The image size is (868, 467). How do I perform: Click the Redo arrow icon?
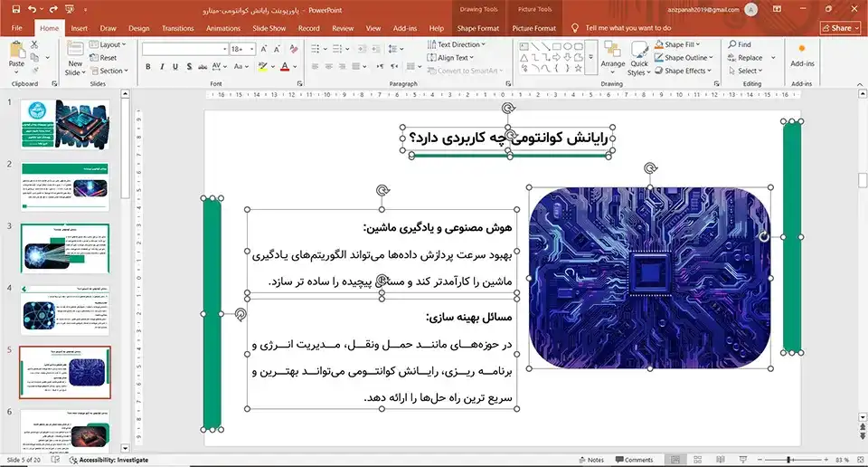pyautogui.click(x=53, y=9)
